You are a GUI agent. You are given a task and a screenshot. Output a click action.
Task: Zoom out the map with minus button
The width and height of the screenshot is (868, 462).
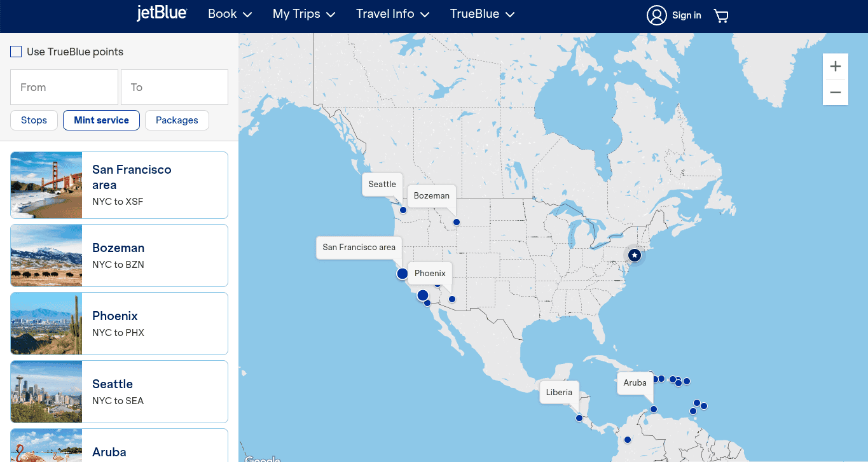pos(835,92)
